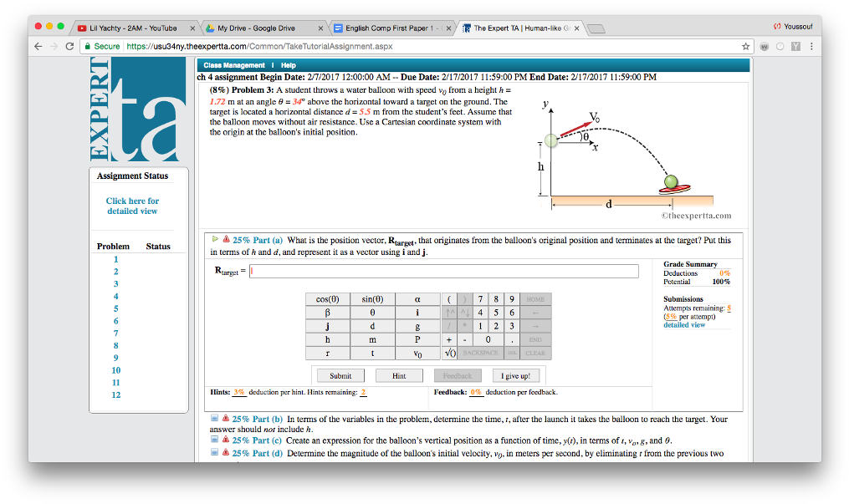Insert variable m from keypad
849x504 pixels.
372,339
